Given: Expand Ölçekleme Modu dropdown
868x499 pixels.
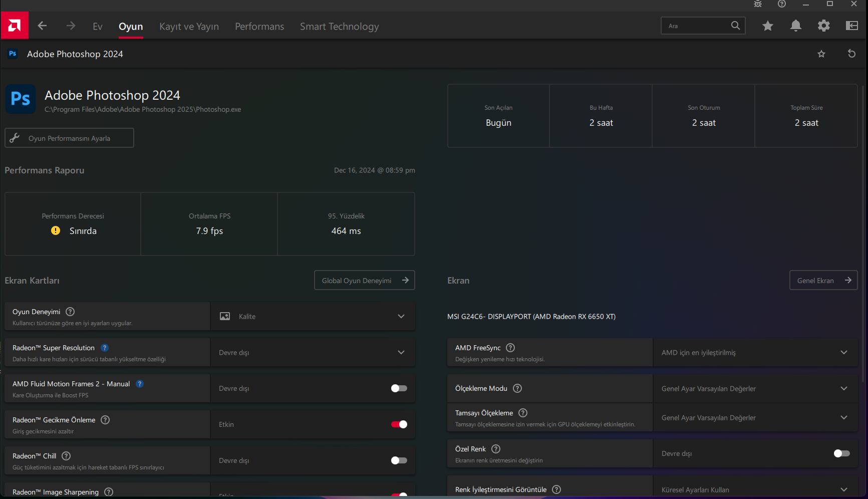Looking at the screenshot, I should pos(756,388).
